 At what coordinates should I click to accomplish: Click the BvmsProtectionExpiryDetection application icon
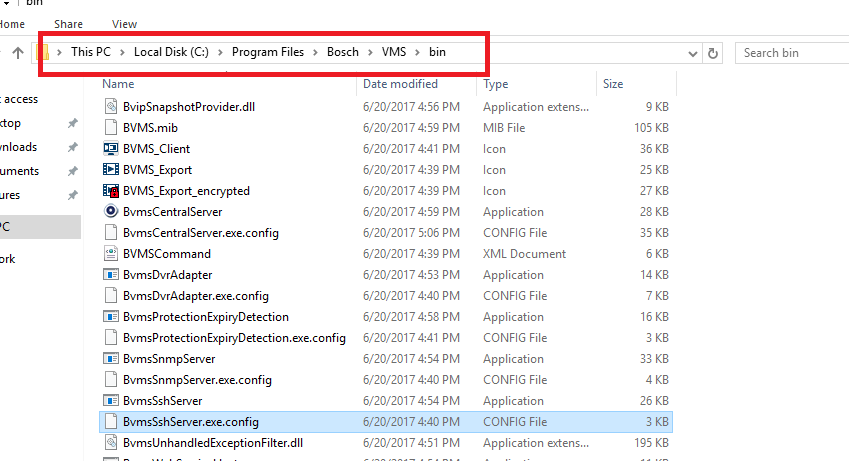111,316
